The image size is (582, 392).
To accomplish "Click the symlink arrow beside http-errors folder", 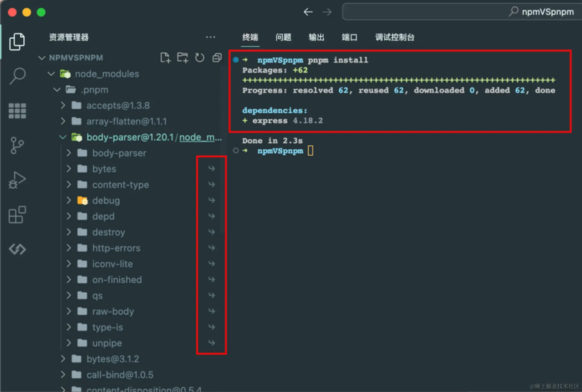I will coord(212,248).
